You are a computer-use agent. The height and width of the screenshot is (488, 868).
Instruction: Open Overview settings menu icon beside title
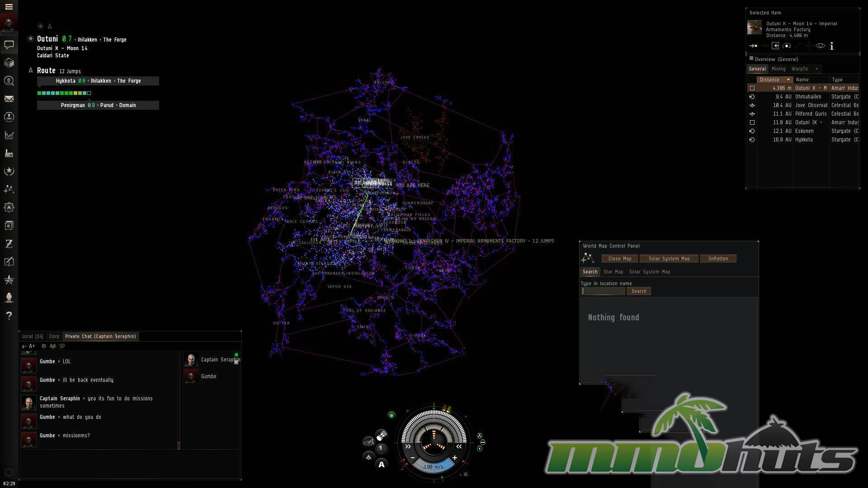[x=751, y=59]
